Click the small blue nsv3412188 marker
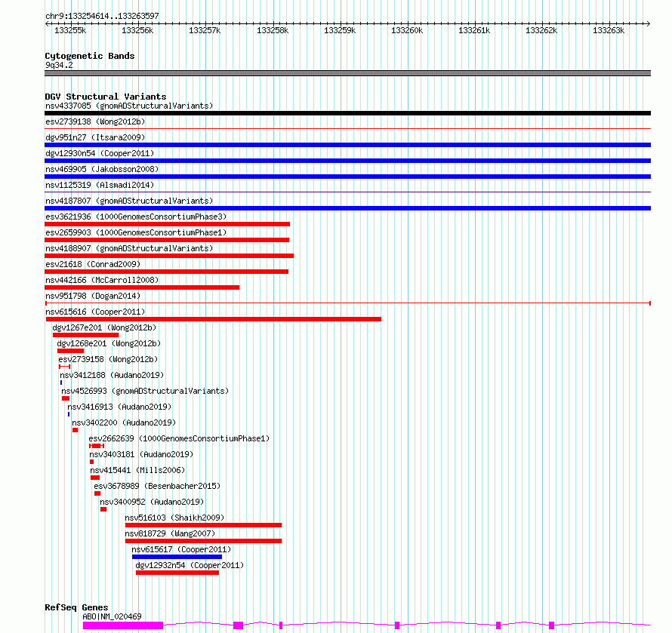This screenshot has height=633, width=672. [x=61, y=383]
